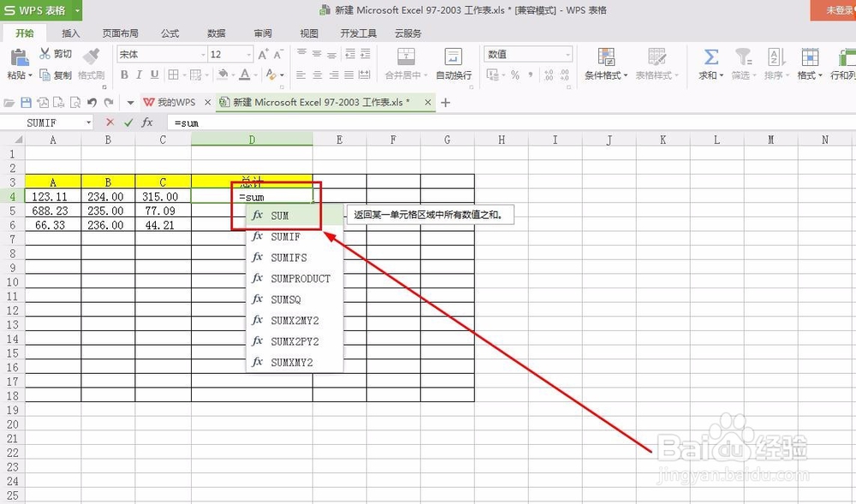Expand the Name Box dropdown showing SUMIF
The width and height of the screenshot is (856, 504).
tap(88, 122)
